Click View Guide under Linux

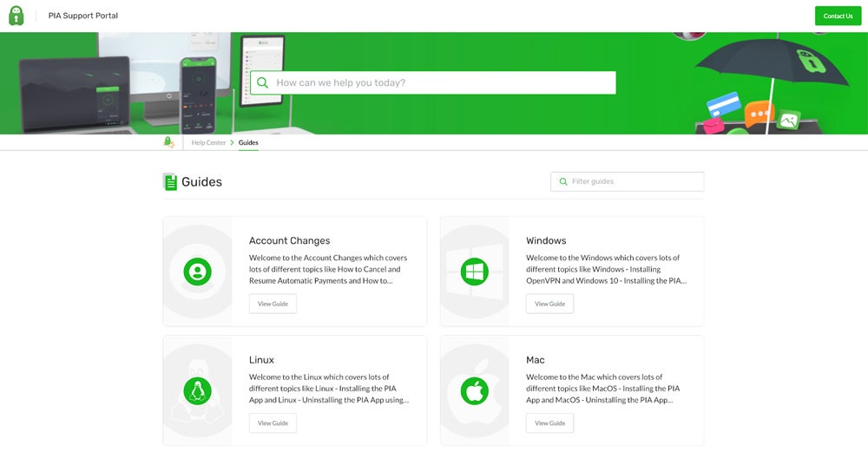click(273, 423)
